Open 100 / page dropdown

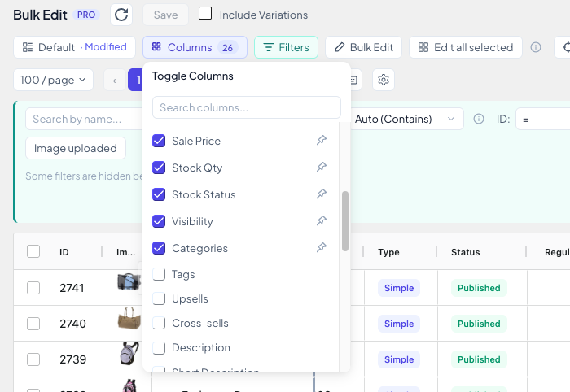click(x=54, y=80)
